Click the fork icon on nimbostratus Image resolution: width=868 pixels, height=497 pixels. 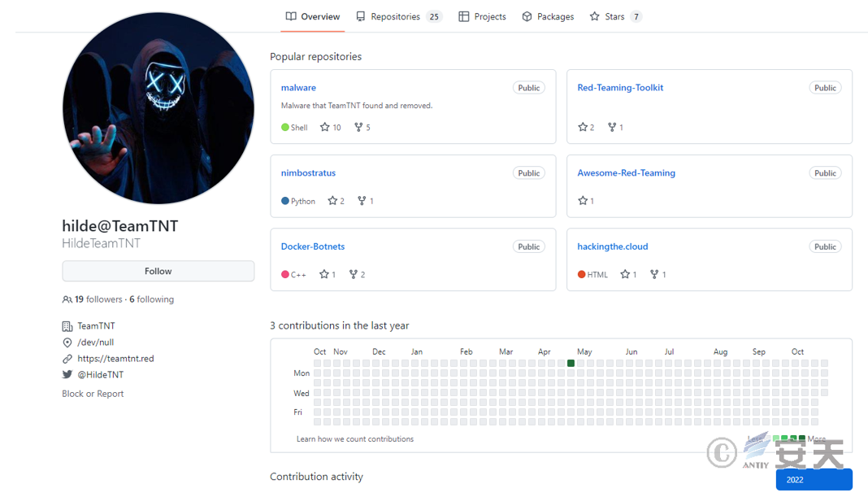point(362,201)
